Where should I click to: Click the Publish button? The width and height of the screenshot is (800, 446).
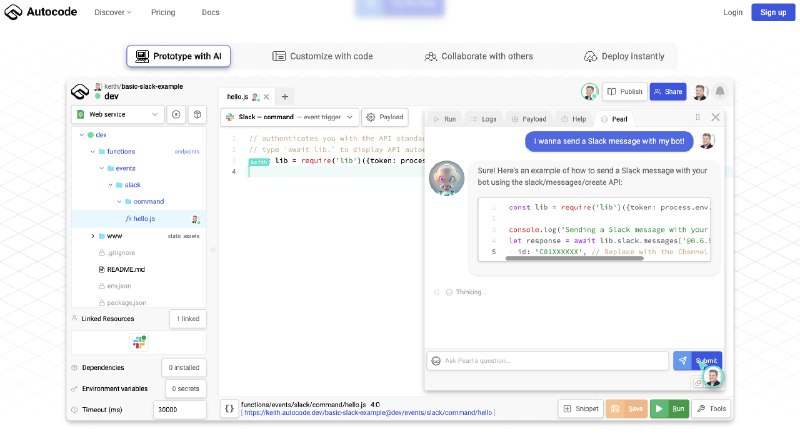tap(625, 92)
